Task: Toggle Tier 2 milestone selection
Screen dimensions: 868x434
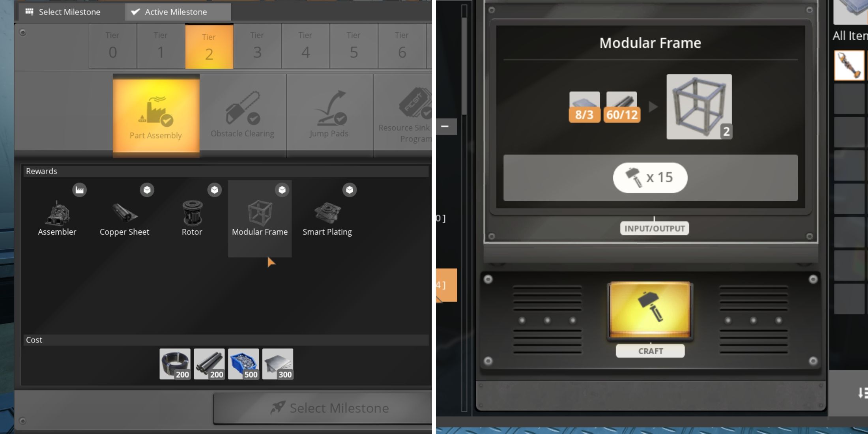Action: (x=209, y=47)
